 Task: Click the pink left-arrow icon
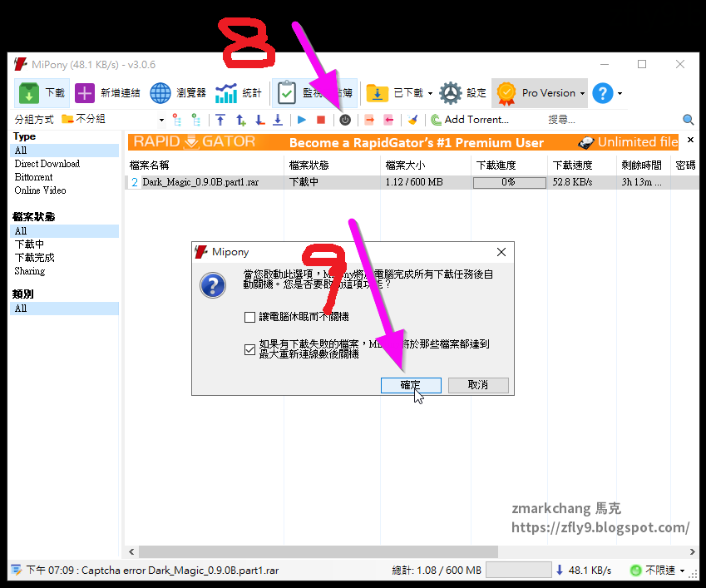point(388,120)
